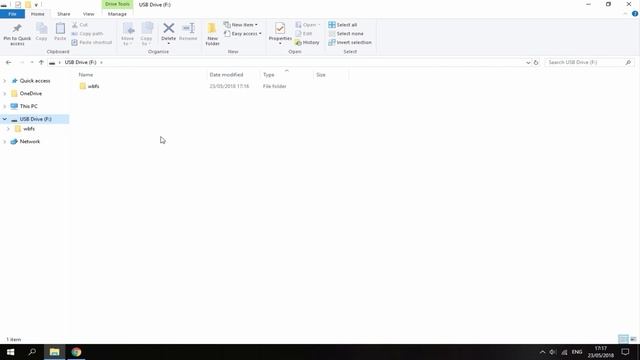
Task: Refresh the USB Drive (F:) view
Action: (536, 62)
